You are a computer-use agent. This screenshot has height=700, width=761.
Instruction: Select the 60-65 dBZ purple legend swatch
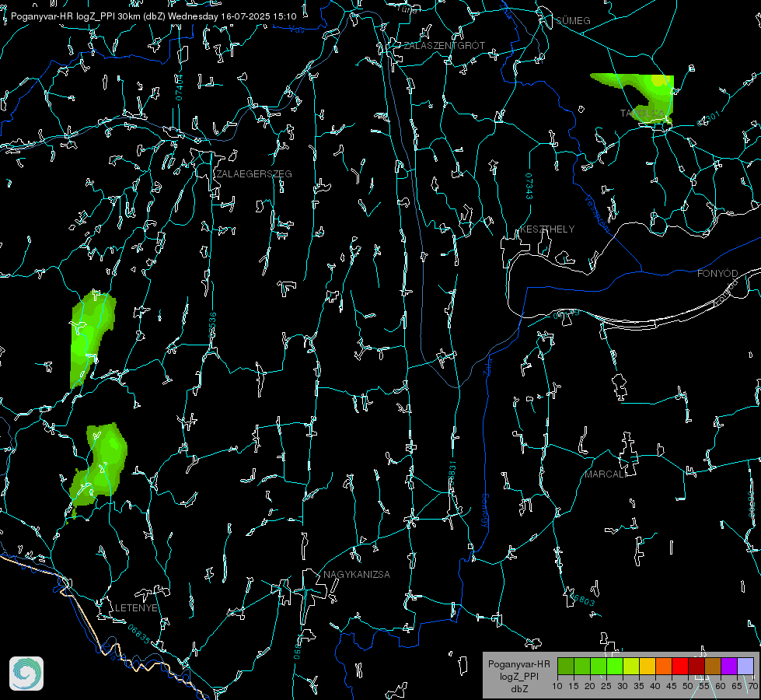[728, 666]
